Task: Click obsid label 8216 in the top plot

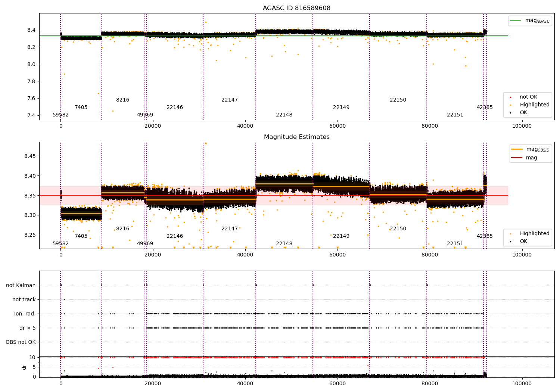Action: (123, 100)
